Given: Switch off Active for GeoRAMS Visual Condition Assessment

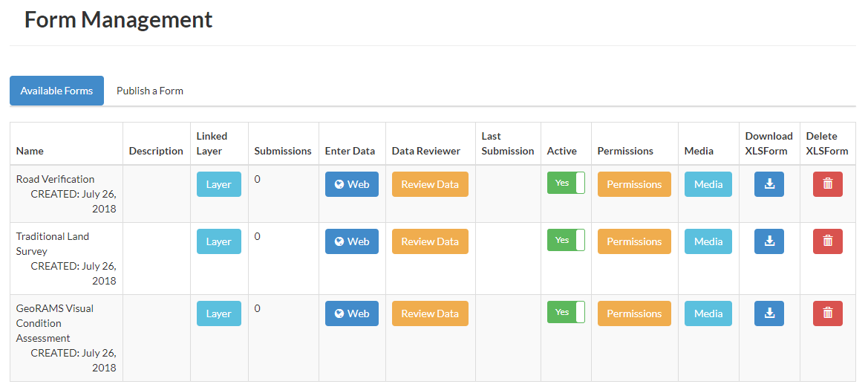Looking at the screenshot, I should (566, 312).
